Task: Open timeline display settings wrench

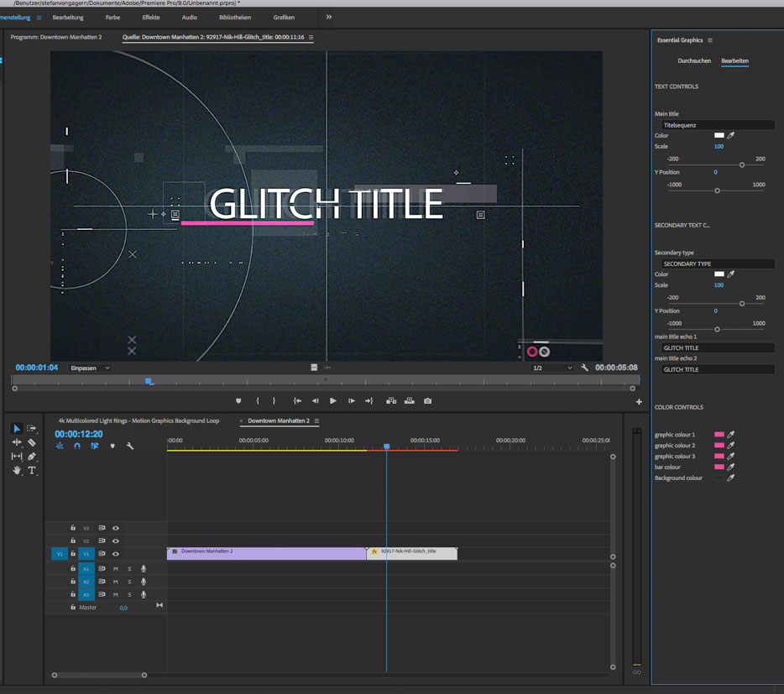Action: [130, 446]
